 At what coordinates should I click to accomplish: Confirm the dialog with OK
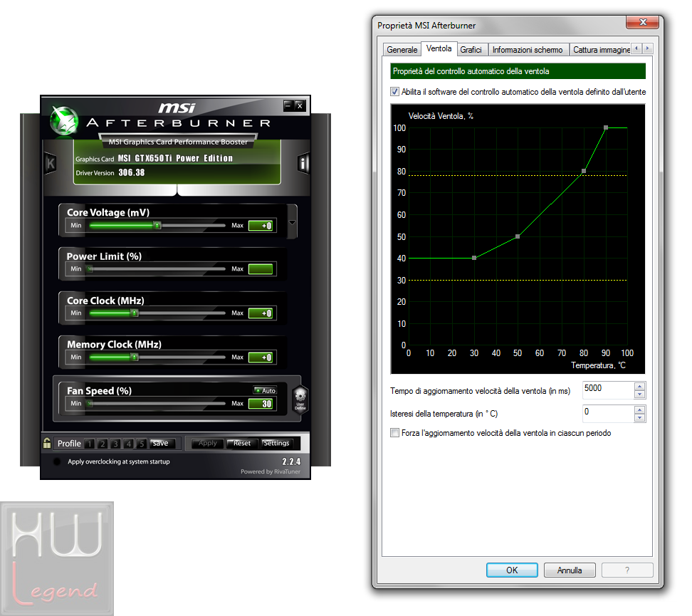coord(512,570)
